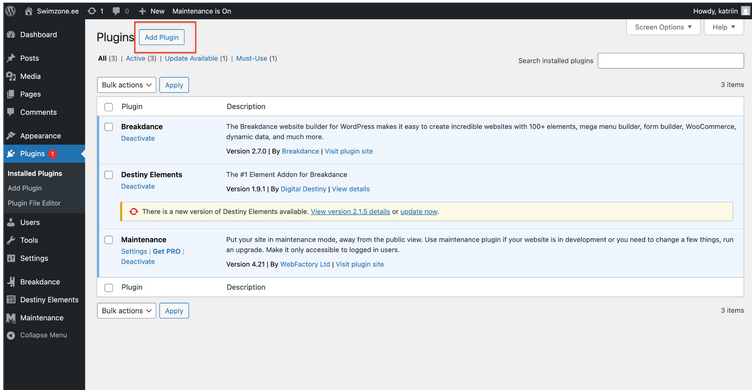
Task: Click Howdy, katriin account menu
Action: coord(722,11)
